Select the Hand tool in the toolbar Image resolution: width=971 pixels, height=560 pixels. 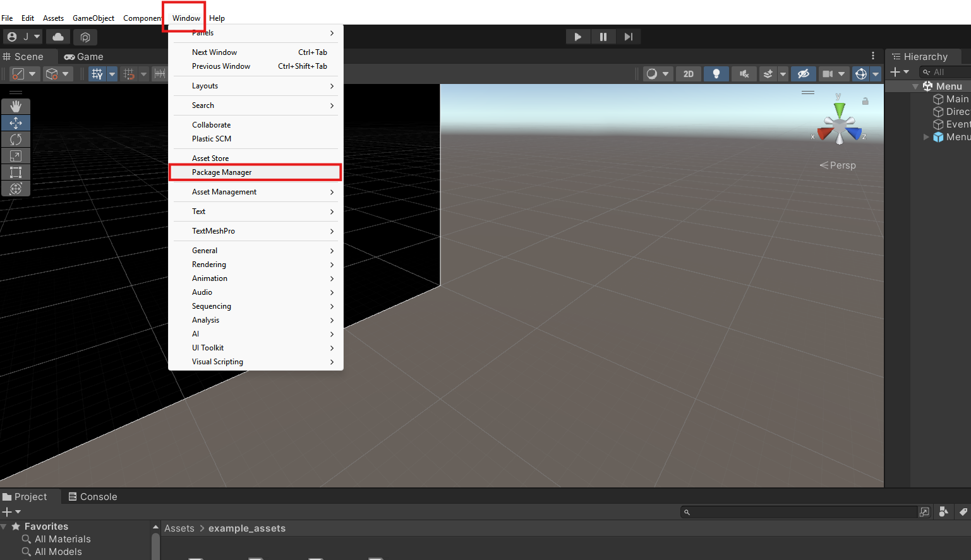(x=16, y=106)
